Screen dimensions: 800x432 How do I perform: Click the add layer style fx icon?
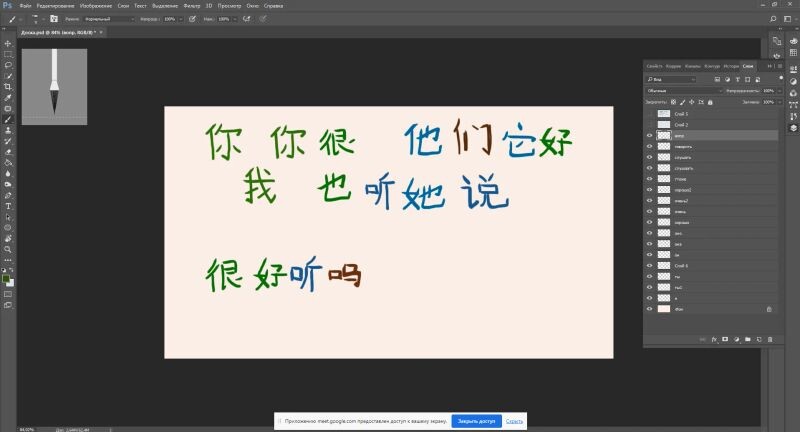pyautogui.click(x=714, y=340)
